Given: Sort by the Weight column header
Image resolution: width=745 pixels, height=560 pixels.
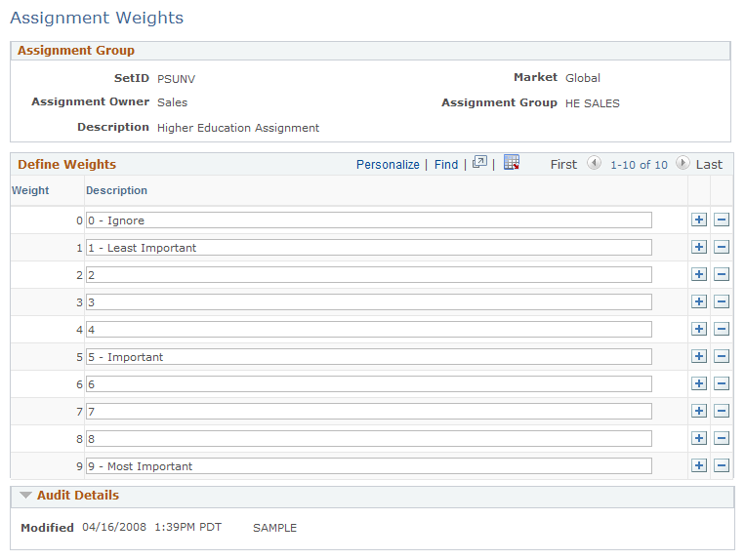Looking at the screenshot, I should coord(30,190).
